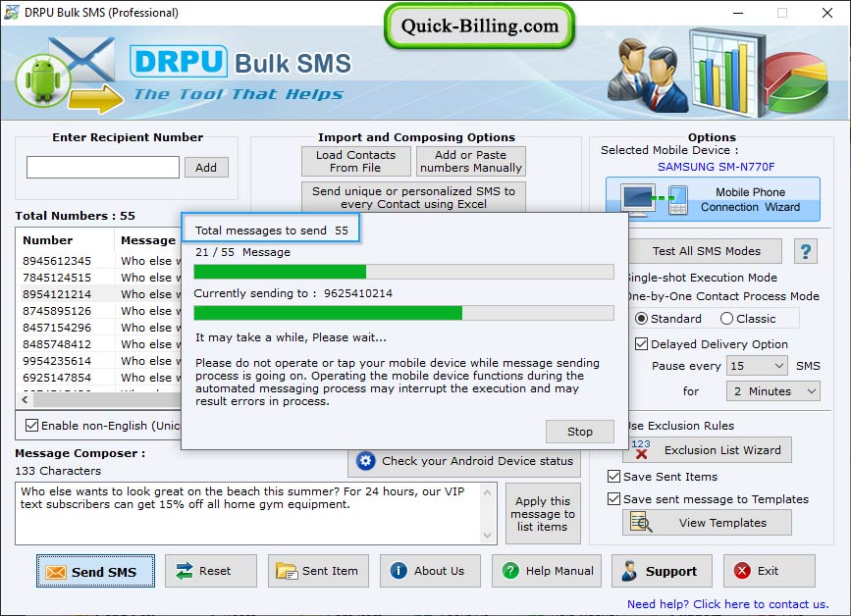Image resolution: width=851 pixels, height=616 pixels.
Task: Select the Standard radio button
Action: 641,319
